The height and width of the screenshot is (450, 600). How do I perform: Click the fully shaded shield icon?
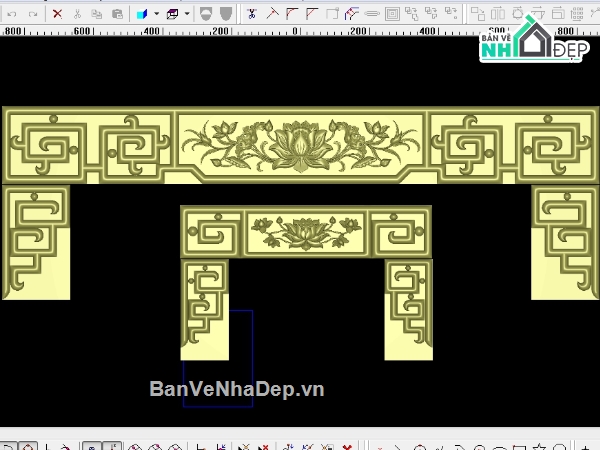tap(226, 14)
